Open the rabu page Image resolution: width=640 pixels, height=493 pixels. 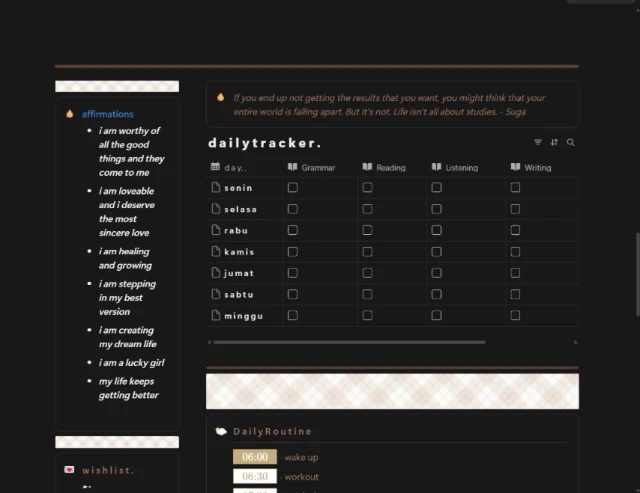[x=236, y=231]
